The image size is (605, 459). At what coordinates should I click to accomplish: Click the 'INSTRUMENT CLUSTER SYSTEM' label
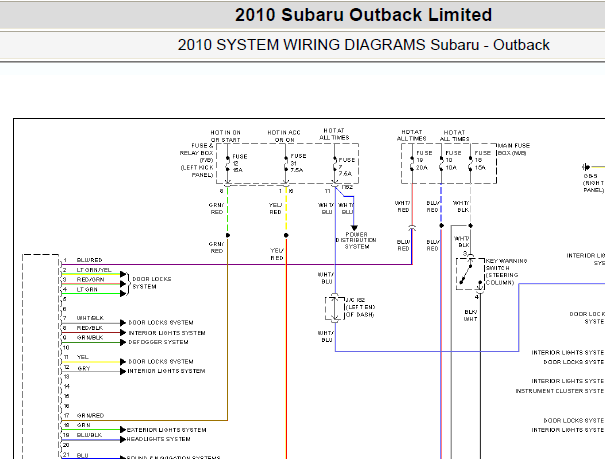pos(560,391)
